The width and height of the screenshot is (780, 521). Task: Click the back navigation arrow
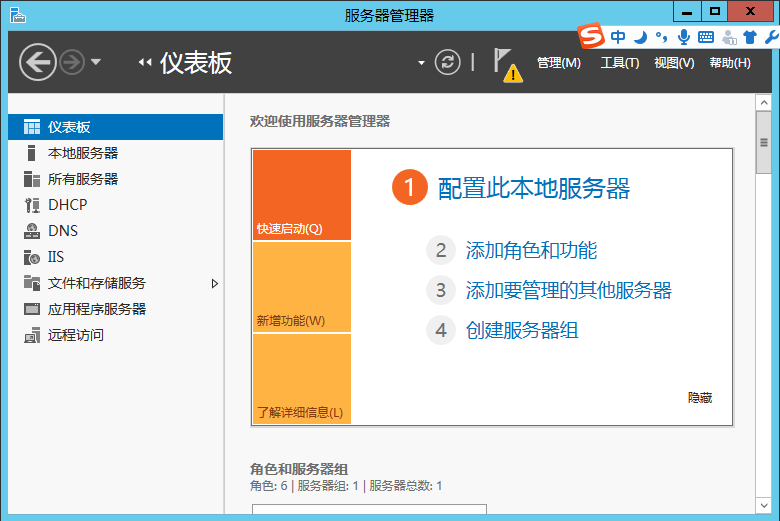(37, 62)
